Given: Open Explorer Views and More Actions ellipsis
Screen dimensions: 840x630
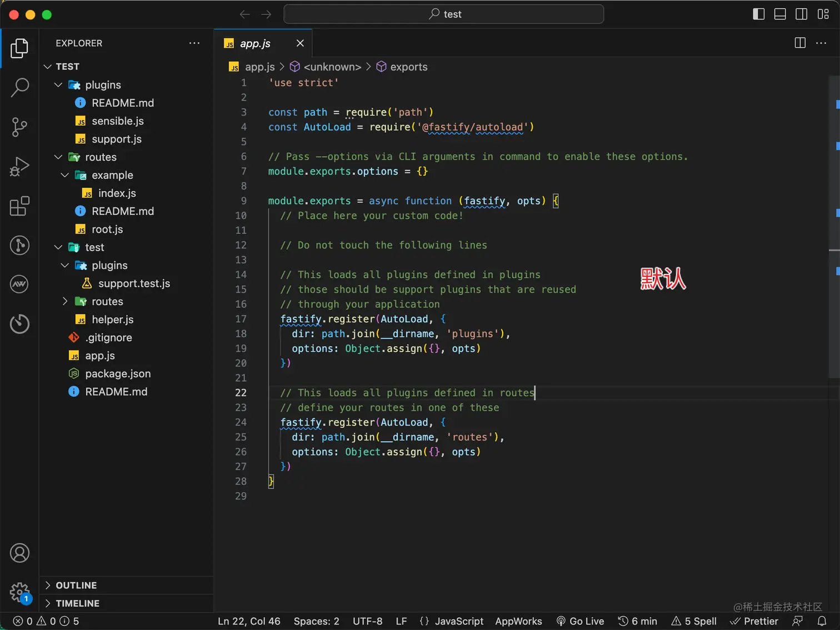Looking at the screenshot, I should (194, 43).
